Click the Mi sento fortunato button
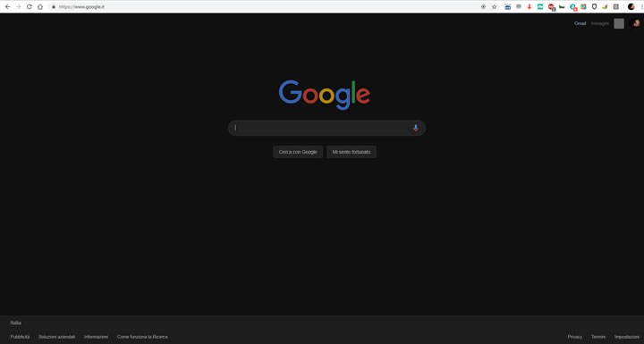 click(352, 152)
